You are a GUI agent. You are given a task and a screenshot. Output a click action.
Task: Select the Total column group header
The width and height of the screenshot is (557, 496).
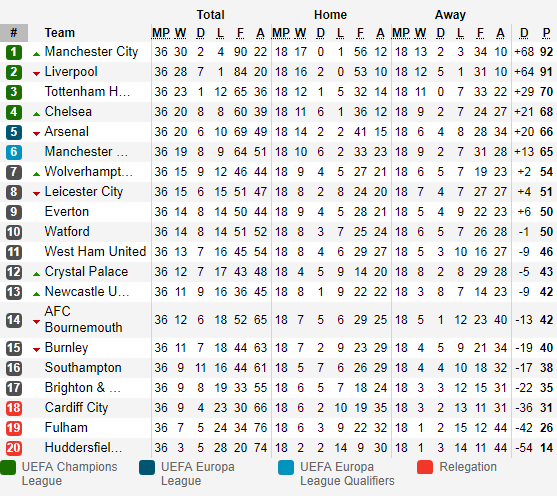point(211,15)
